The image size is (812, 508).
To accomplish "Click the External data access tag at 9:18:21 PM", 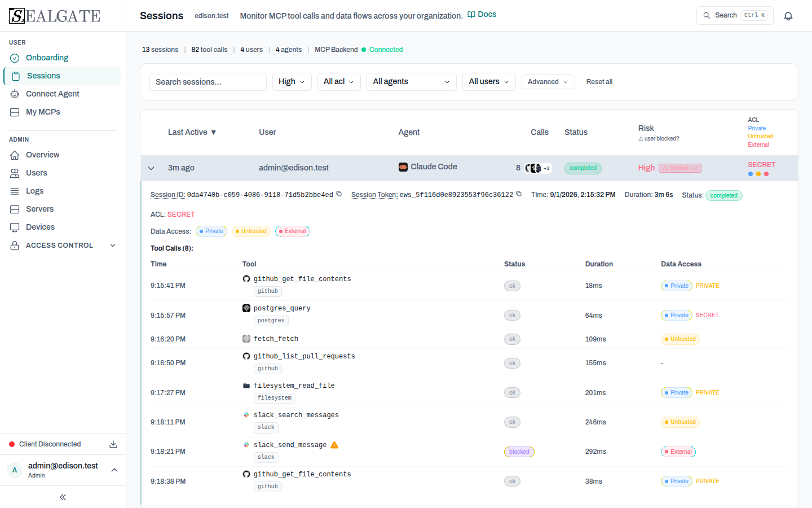I will [678, 452].
